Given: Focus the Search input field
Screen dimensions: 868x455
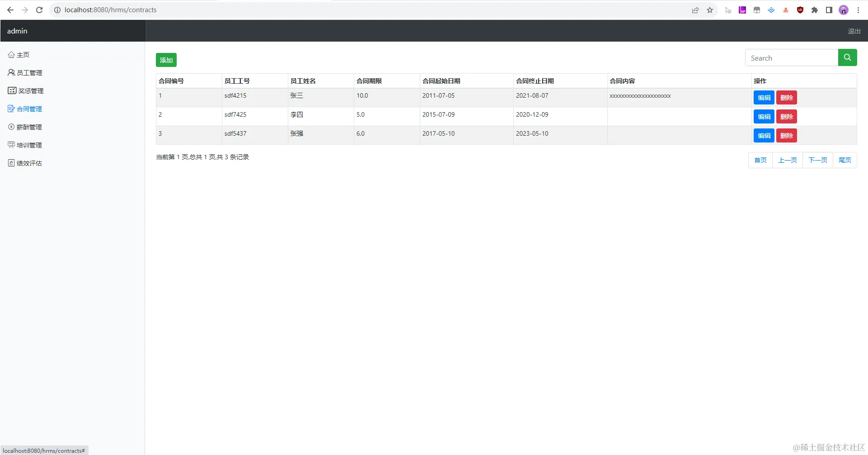Looking at the screenshot, I should pos(792,57).
